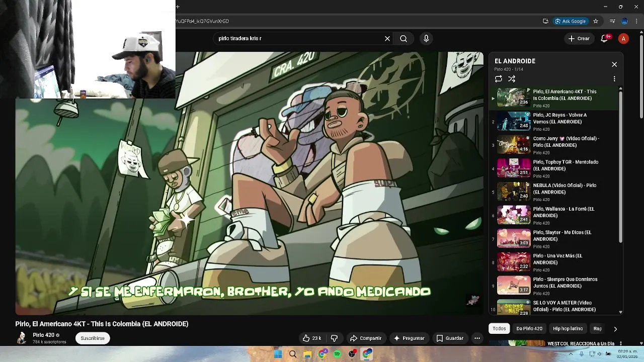Show hidden system tray icons chevron
Screen dimensions: 644x362
[571, 354]
